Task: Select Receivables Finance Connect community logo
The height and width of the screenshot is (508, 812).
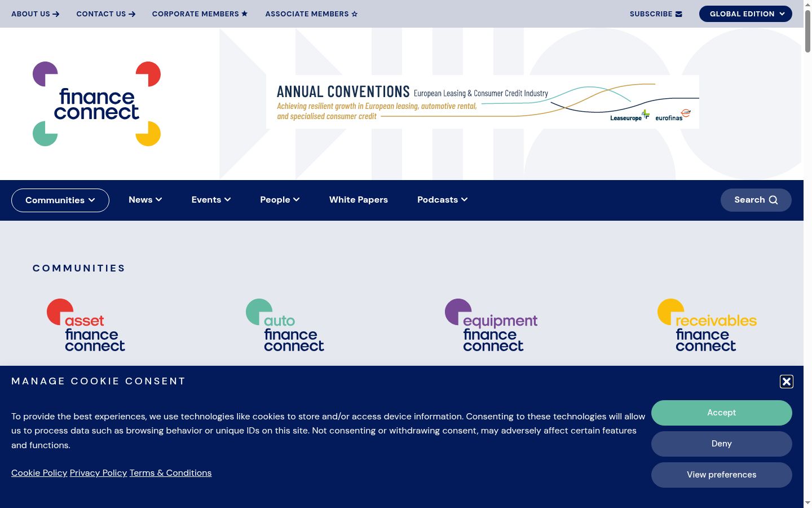Action: pyautogui.click(x=707, y=325)
